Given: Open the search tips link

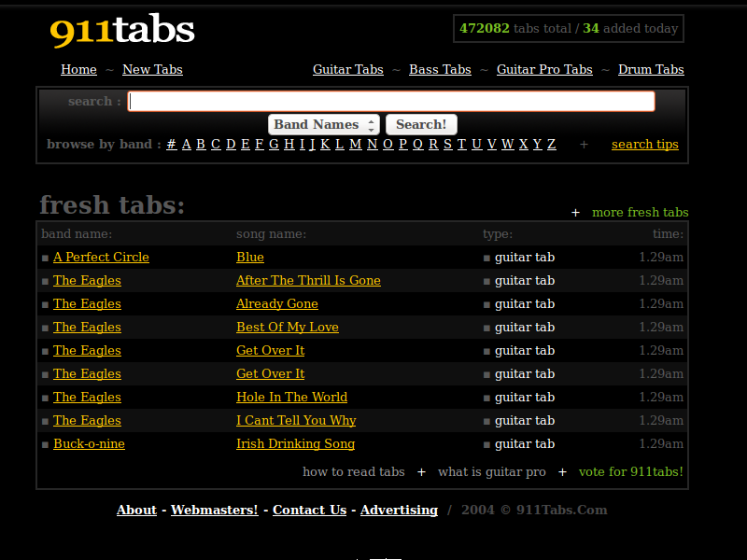Looking at the screenshot, I should click(644, 145).
